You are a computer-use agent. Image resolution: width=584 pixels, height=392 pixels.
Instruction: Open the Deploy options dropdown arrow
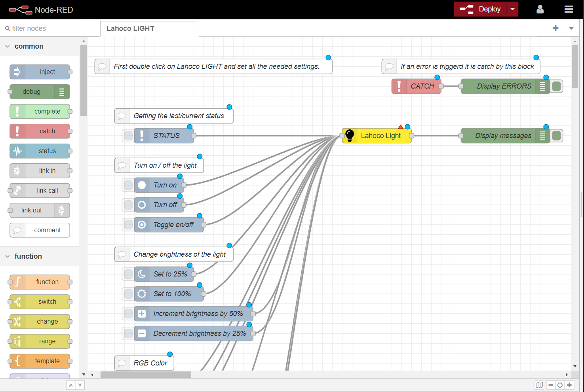(x=512, y=9)
